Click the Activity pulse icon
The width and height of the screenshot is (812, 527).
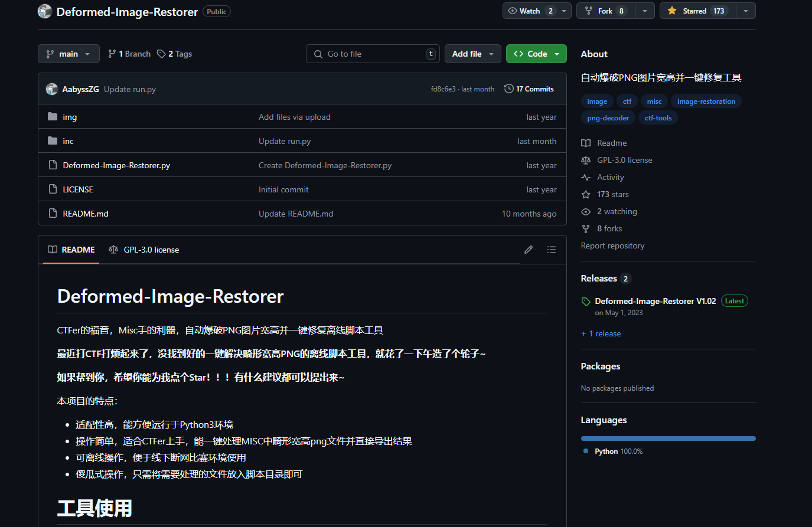tap(586, 177)
